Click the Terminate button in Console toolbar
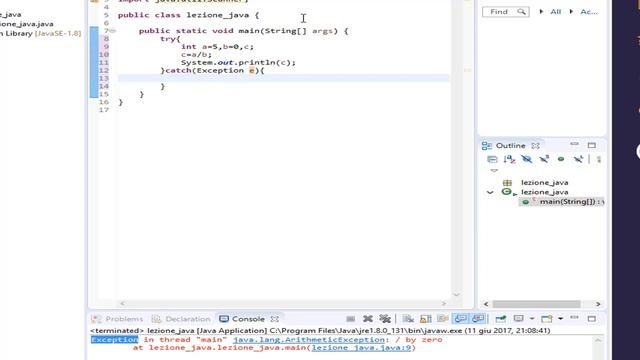640x360 pixels. 350,319
